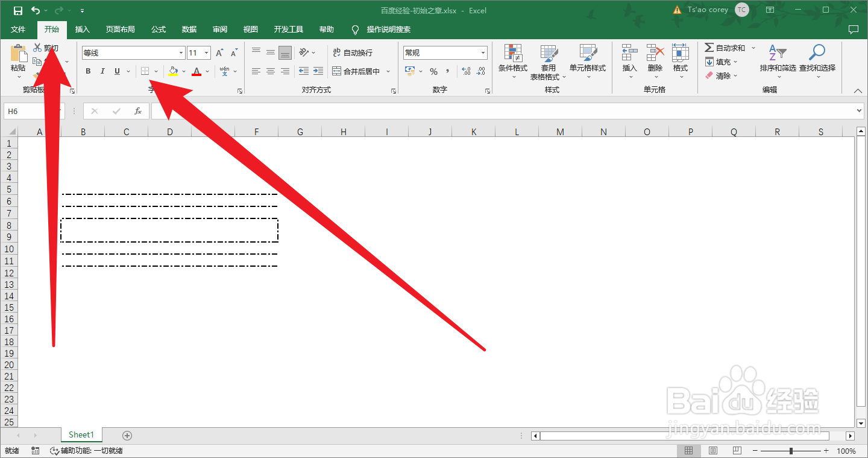Screen dimensions: 868x458
Task: Apply comma style
Action: click(448, 71)
